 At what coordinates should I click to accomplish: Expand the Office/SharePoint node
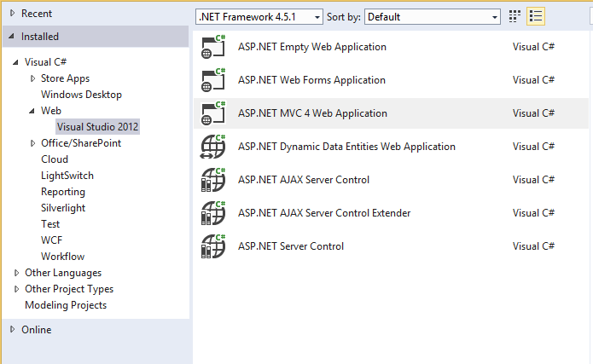[x=33, y=143]
